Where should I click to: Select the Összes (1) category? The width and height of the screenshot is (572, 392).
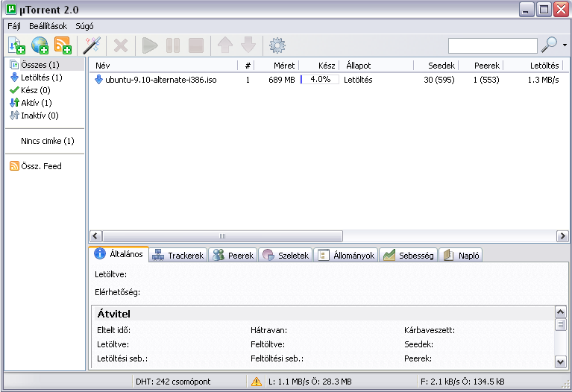point(45,65)
